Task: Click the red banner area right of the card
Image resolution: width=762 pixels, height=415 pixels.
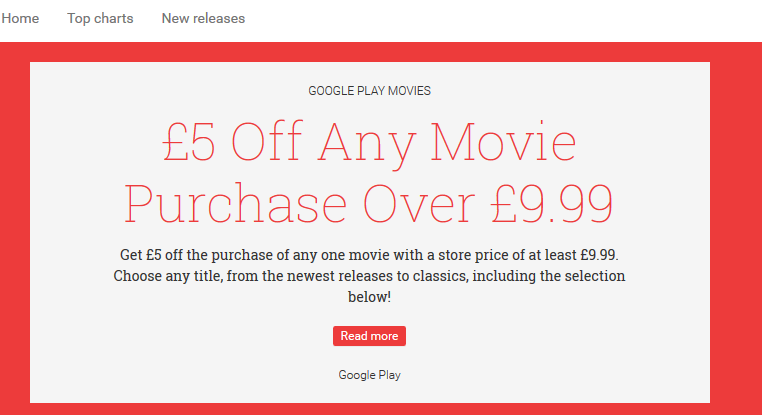Action: tap(736, 228)
